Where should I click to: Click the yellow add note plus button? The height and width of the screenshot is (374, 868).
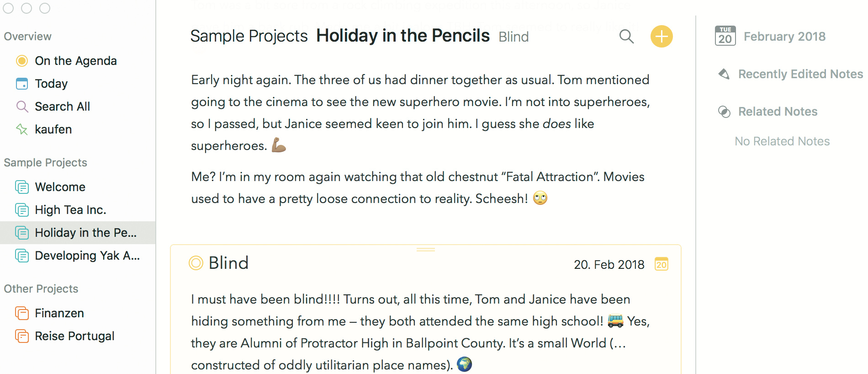coord(661,37)
